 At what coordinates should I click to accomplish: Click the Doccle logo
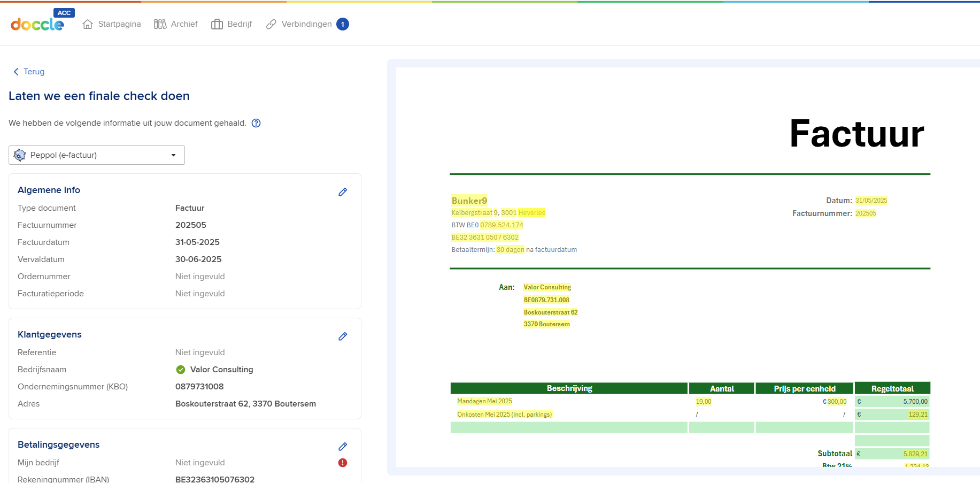point(37,24)
